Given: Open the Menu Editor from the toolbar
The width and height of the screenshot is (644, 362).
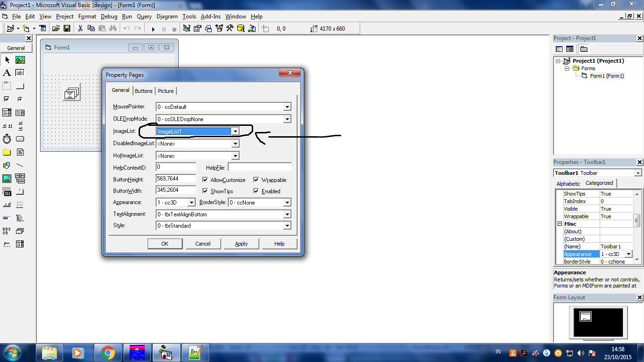Looking at the screenshot, I should 43,28.
